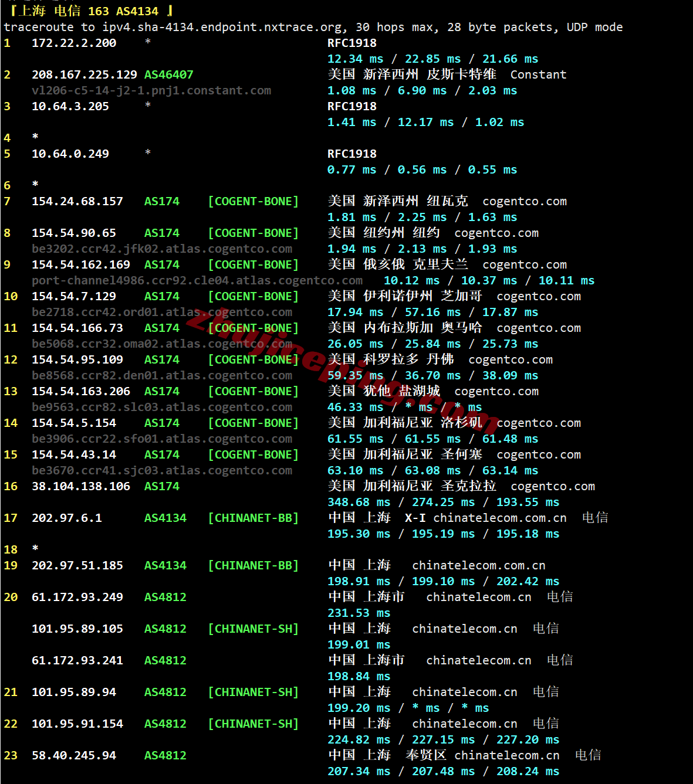The width and height of the screenshot is (693, 784).
Task: Select hop 17 IP 202.97.6.1
Action: point(67,518)
